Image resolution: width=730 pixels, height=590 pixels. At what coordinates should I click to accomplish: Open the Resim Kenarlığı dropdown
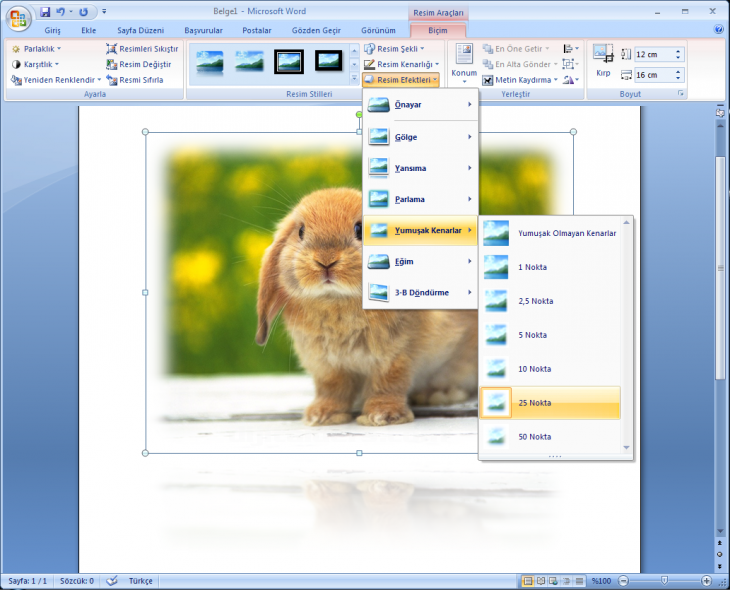point(401,64)
